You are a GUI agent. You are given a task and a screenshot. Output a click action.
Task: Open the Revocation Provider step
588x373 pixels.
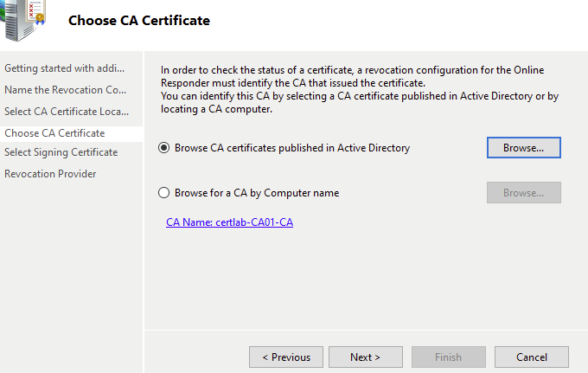[50, 174]
